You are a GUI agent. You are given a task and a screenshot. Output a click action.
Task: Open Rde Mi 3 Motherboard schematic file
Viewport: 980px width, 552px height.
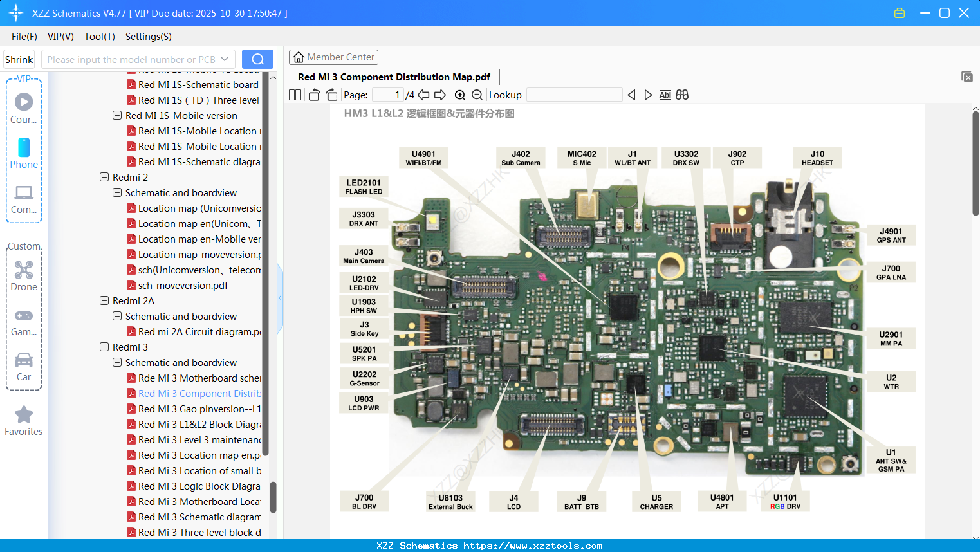(x=199, y=378)
